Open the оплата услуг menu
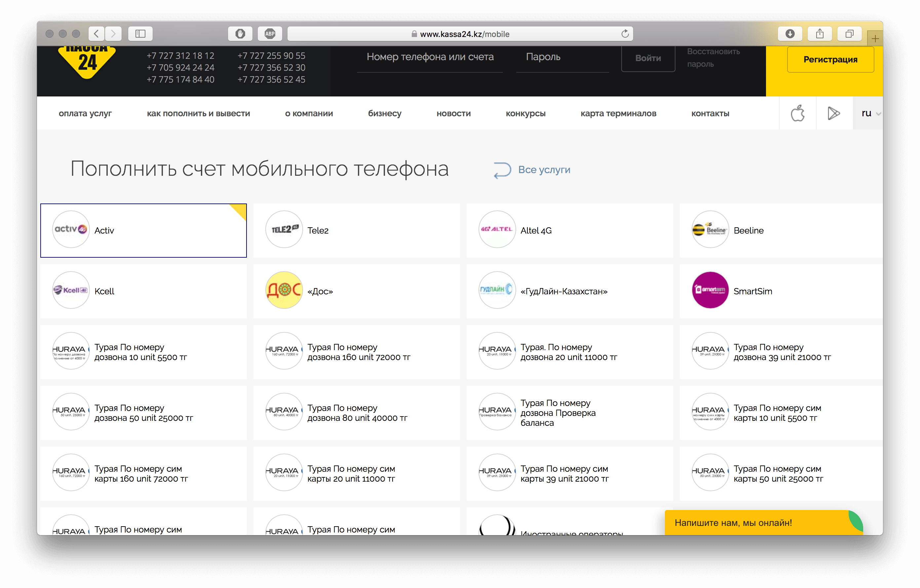The image size is (920, 588). [85, 113]
